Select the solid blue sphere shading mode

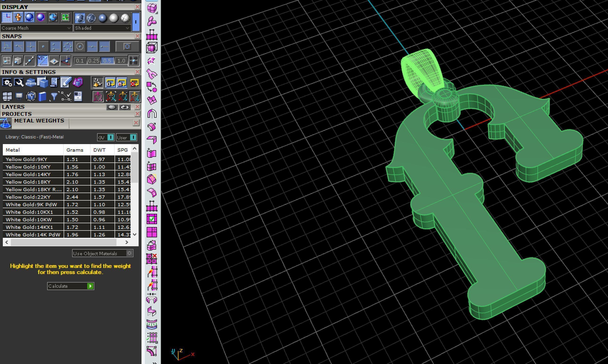[x=102, y=18]
